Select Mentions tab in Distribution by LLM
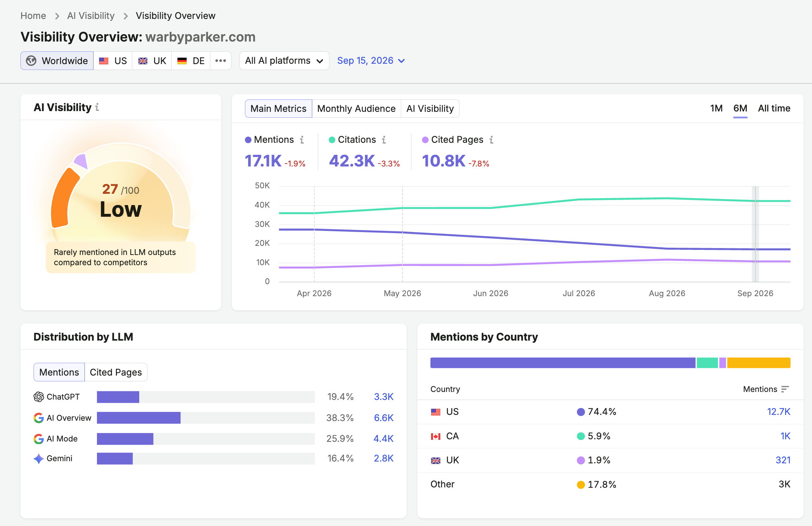812x526 pixels. [x=59, y=372]
